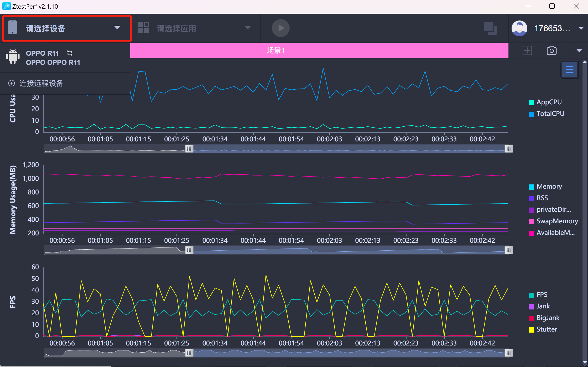Expand the app selection arrow

tap(248, 28)
